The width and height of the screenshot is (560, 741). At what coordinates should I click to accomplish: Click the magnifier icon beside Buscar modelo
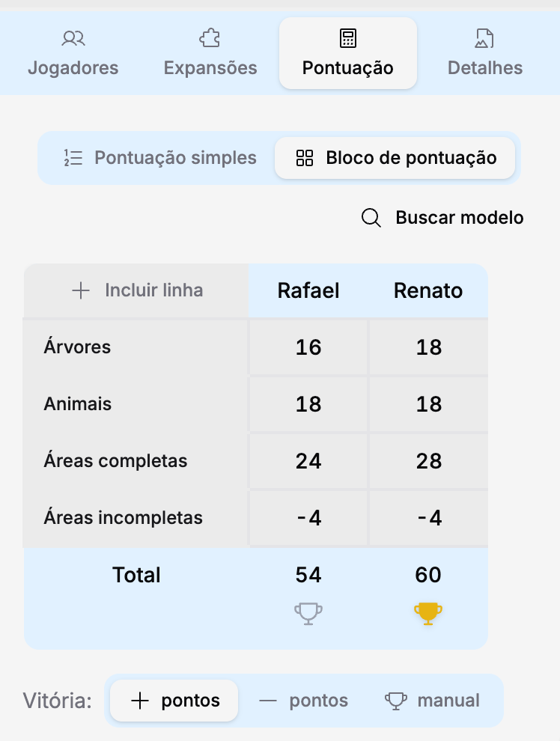[x=371, y=218]
